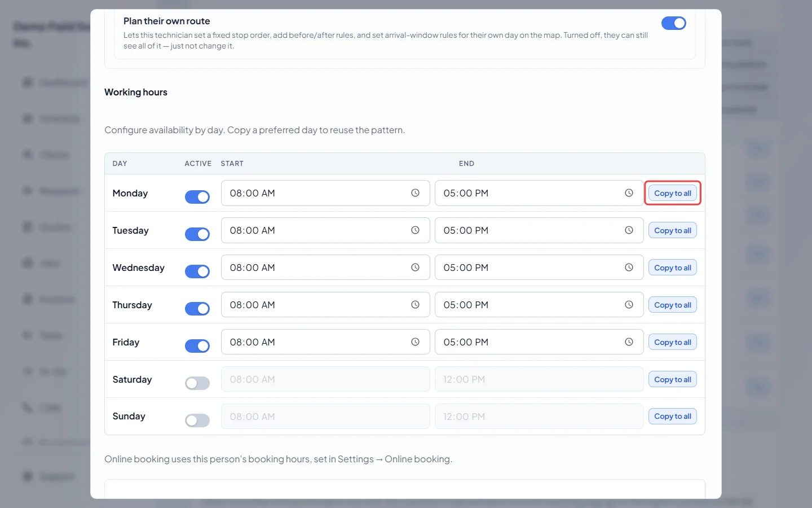Turn off Monday active toggle
The image size is (812, 508).
pyautogui.click(x=197, y=197)
